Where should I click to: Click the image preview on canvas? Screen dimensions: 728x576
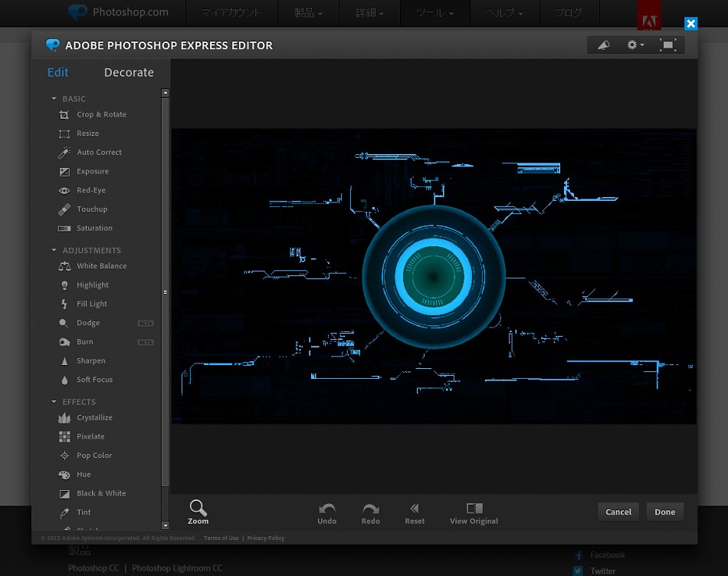(434, 276)
